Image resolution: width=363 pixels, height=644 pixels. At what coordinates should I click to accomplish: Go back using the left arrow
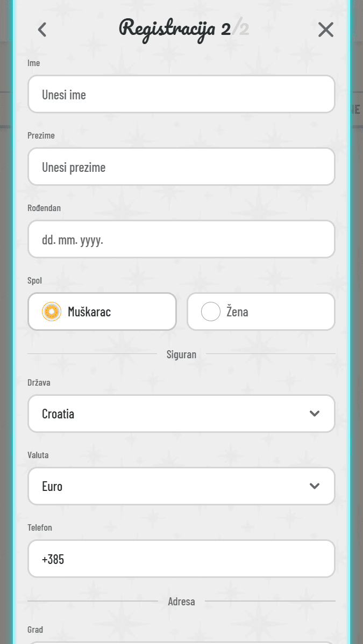42,30
